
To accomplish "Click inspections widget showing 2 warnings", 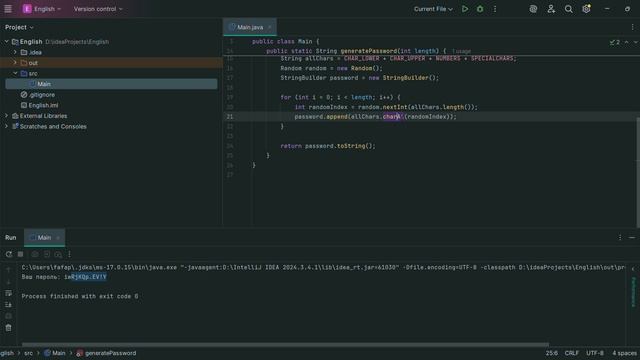I will [615, 42].
